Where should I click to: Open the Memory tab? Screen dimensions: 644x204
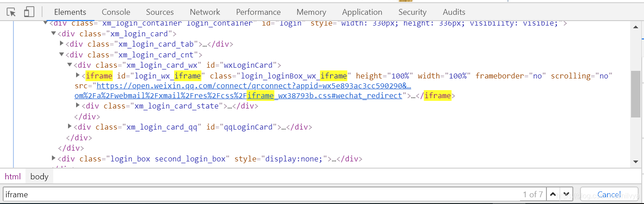[311, 12]
